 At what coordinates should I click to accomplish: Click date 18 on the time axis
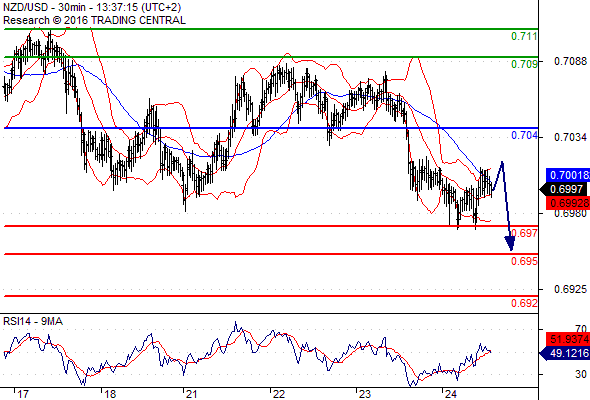pos(110,394)
